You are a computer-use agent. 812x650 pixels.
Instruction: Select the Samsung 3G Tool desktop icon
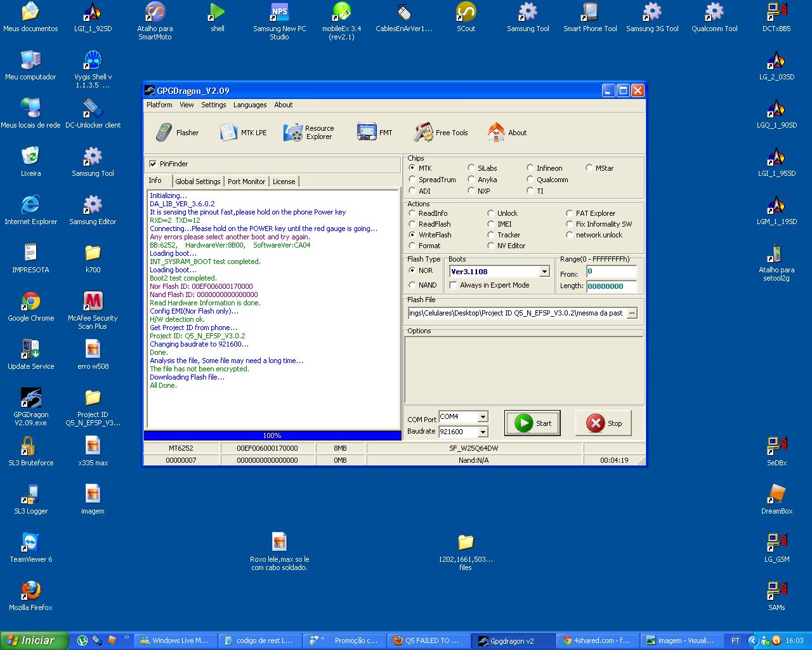(652, 17)
